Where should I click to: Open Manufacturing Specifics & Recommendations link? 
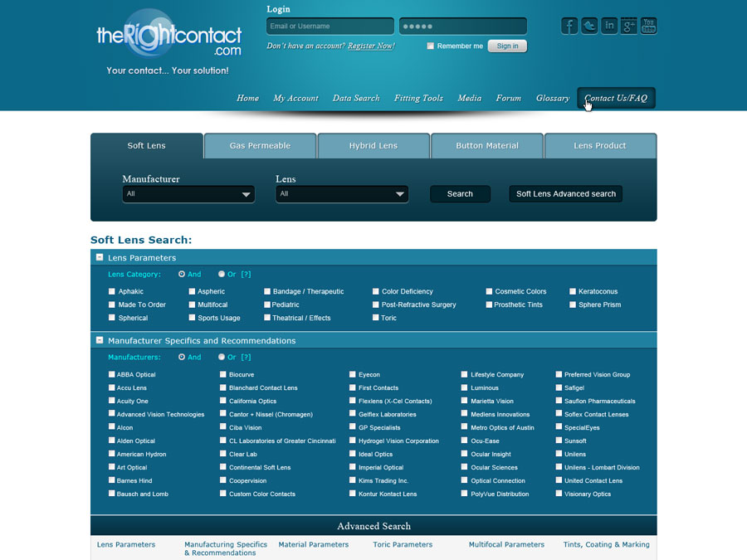(225, 548)
